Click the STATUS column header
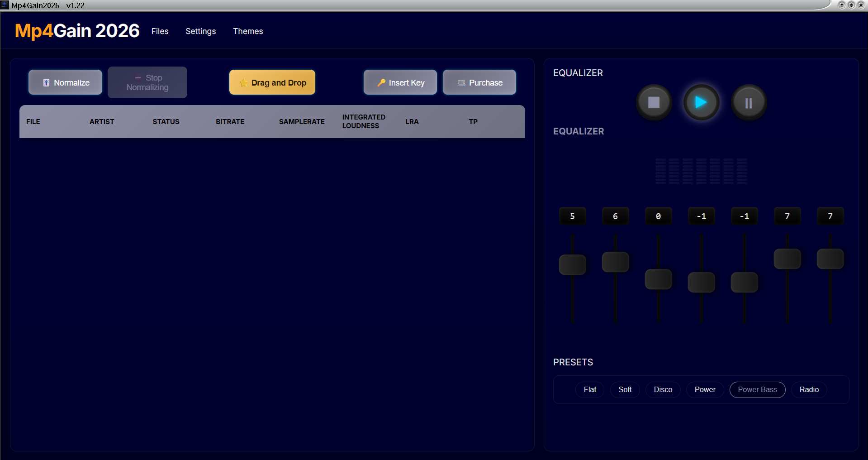This screenshot has width=868, height=460. tap(166, 122)
